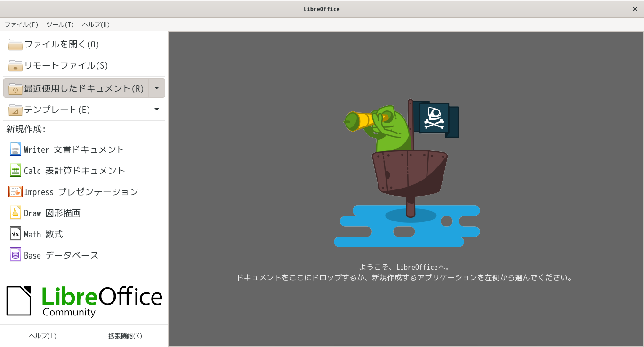Click the Calc spreadsheet icon

[x=16, y=170]
